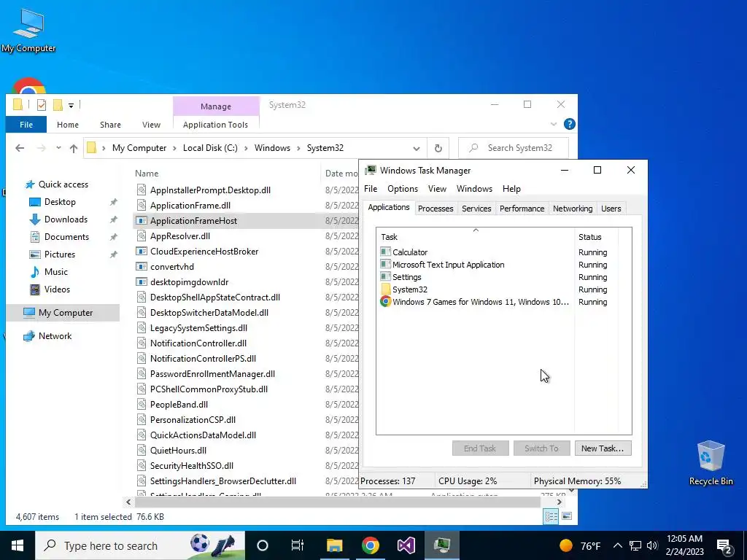Open the Explorer Share ribbon tab
Screen dimensions: 747x560
[110, 125]
